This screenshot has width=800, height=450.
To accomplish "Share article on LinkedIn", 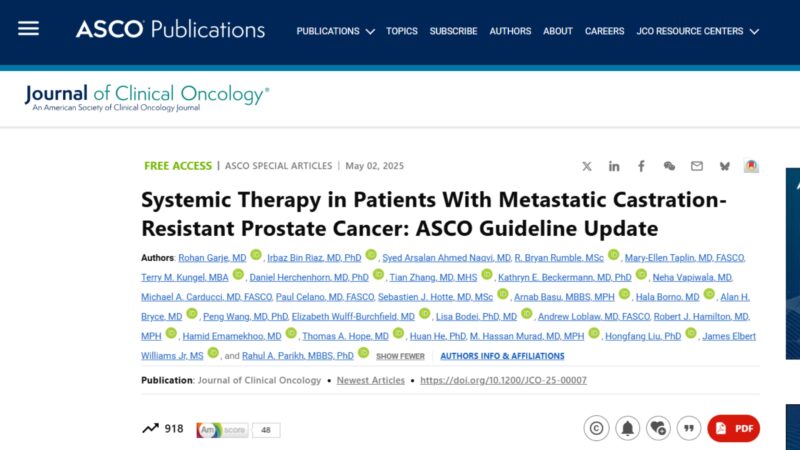I will (x=614, y=166).
